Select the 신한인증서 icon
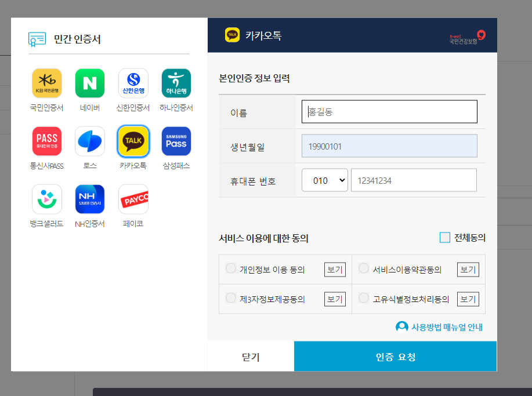532x396 pixels. click(133, 83)
